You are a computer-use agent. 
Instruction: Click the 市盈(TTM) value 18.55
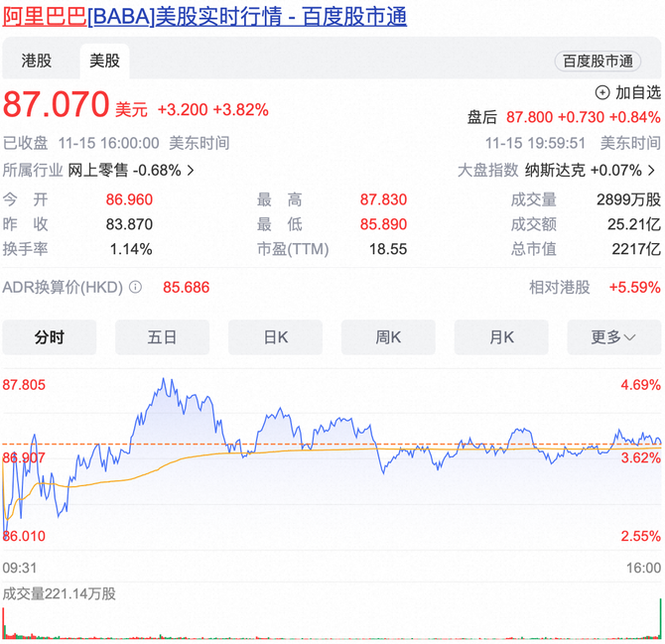point(388,249)
